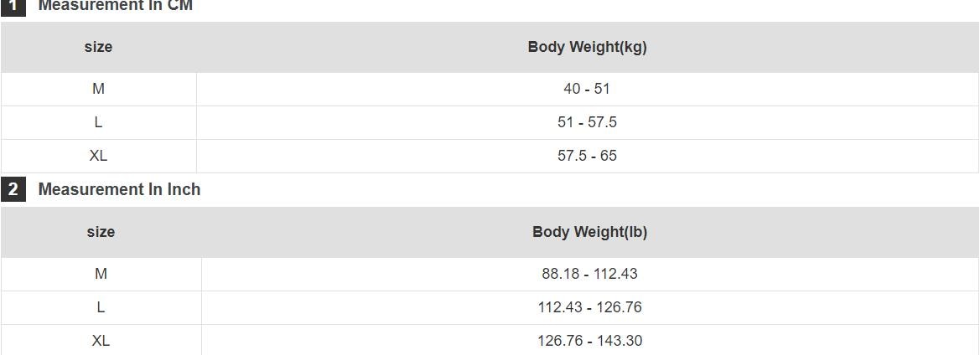Select size XL in the kg table
Viewport: 980px width, 355px height.
pos(98,156)
